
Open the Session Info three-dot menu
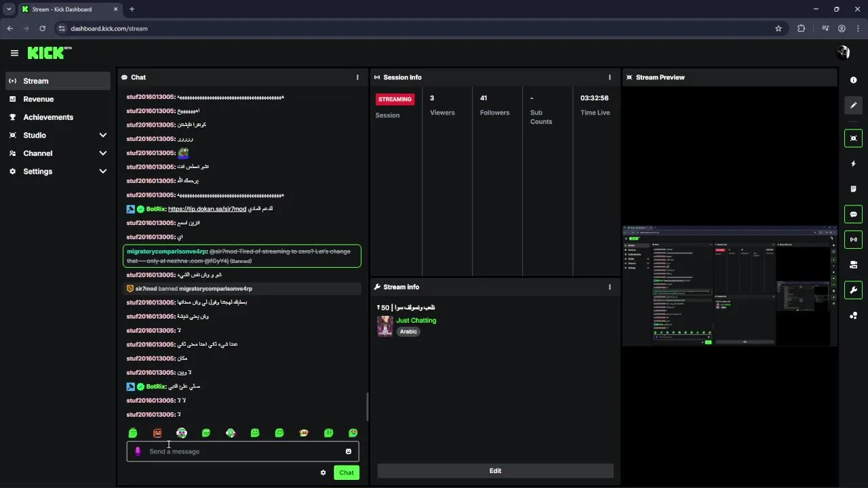(x=610, y=77)
